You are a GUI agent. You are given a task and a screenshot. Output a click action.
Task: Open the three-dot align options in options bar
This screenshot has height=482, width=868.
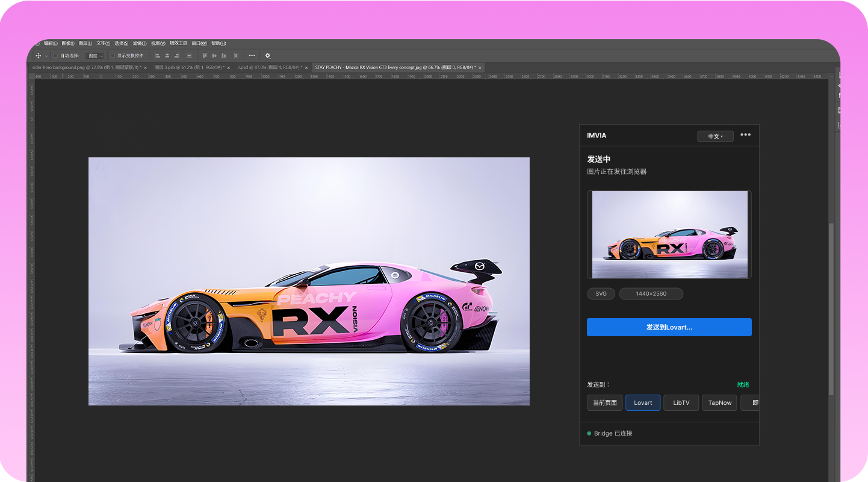tap(252, 55)
